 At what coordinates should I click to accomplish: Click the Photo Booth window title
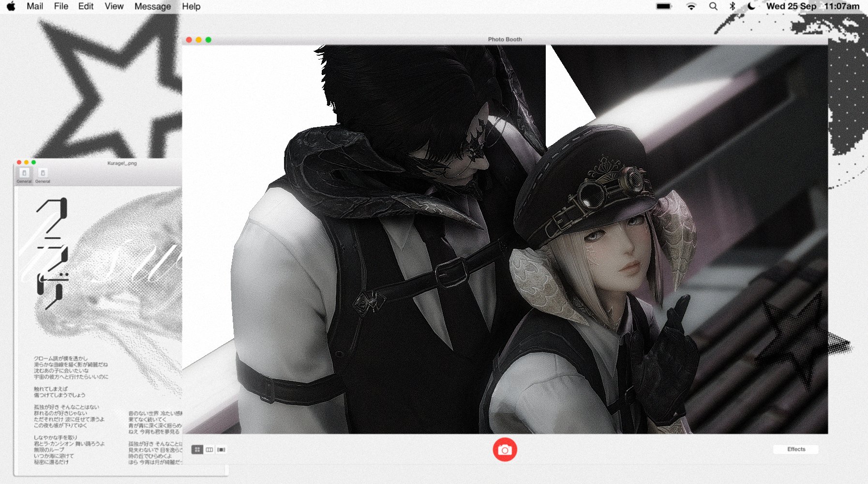click(505, 39)
